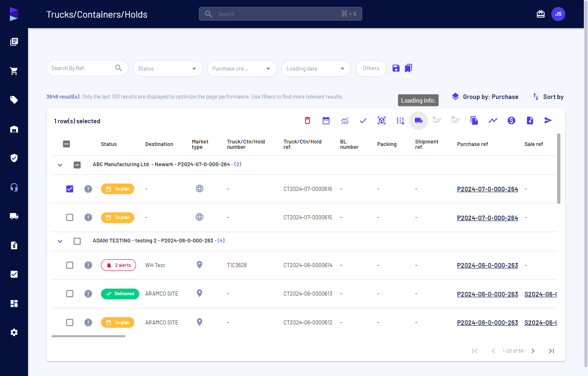Viewport: 588px width, 376px height.
Task: Click the scan box toolbar icon
Action: coord(382,120)
